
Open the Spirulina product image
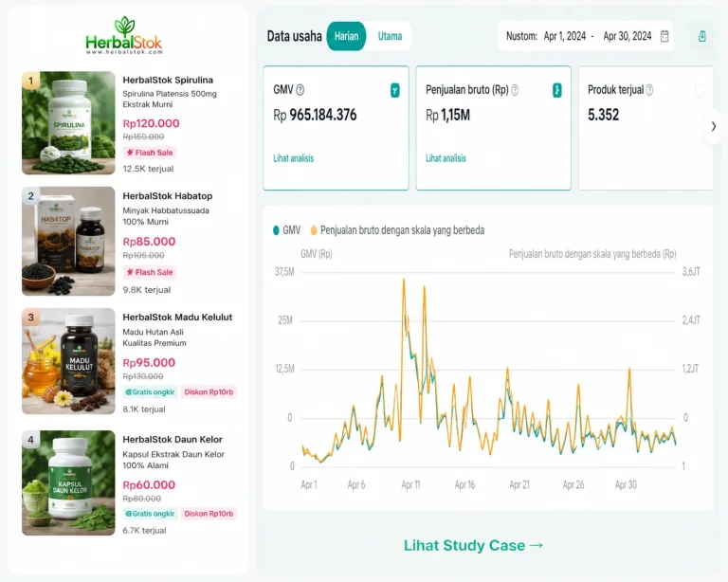point(68,123)
